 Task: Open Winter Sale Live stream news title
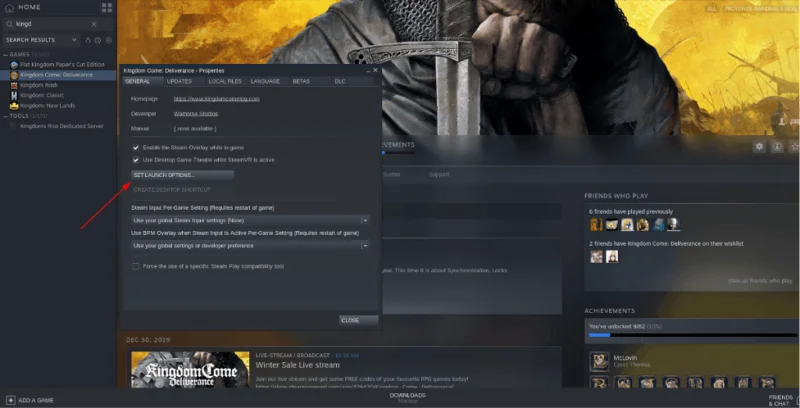pyautogui.click(x=297, y=365)
